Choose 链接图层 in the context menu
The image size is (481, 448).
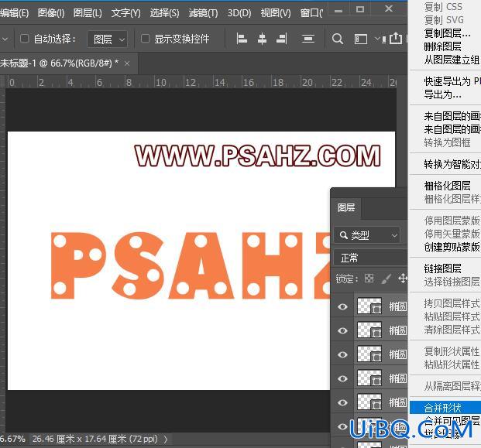(442, 268)
